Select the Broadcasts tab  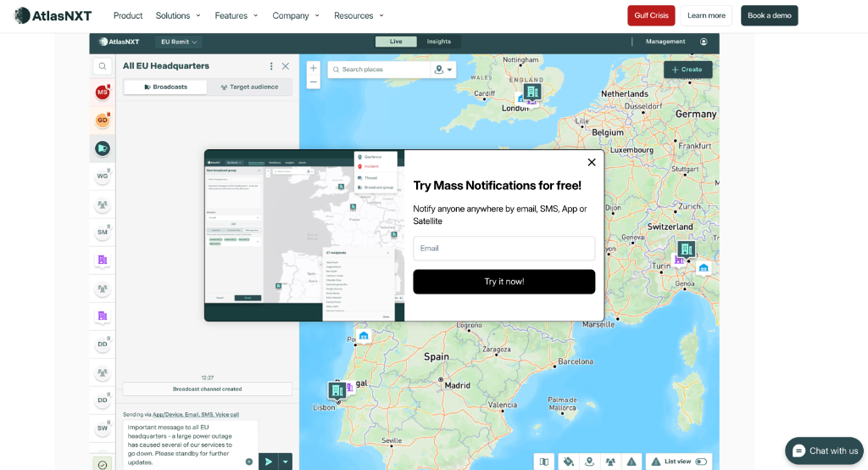[x=165, y=87]
